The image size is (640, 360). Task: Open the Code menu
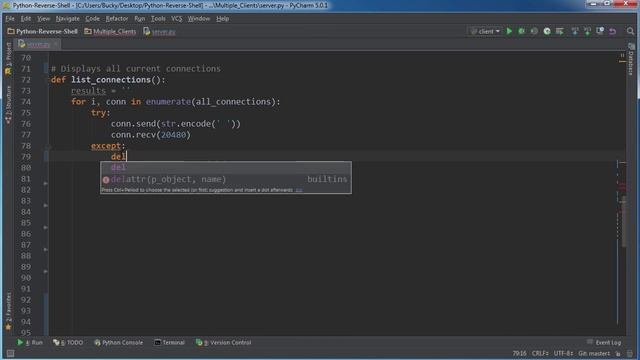[92, 18]
